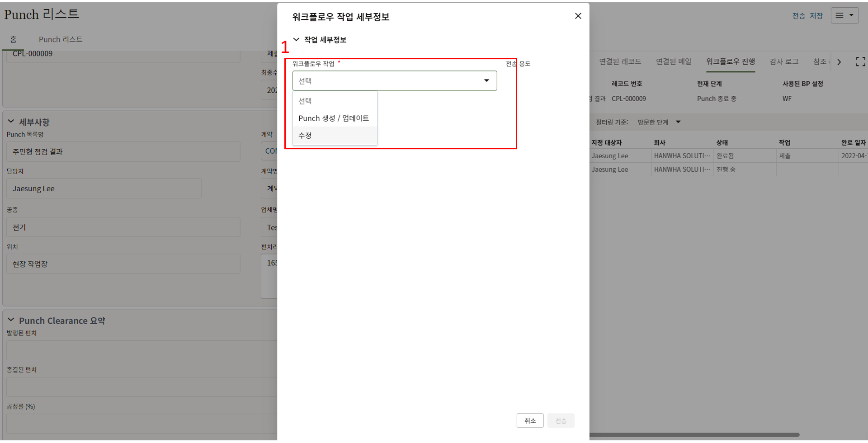
Task: Collapse the 작업 세부정보 section chevron
Action: click(296, 40)
